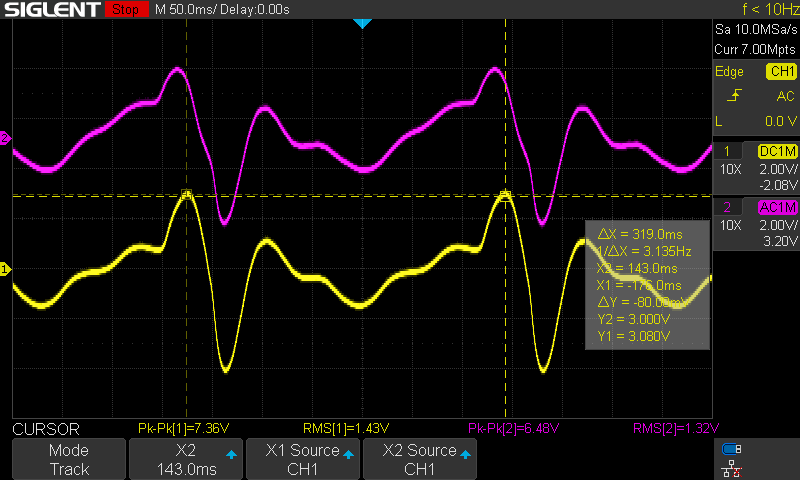Open the X2 143.0ms cursor selector
Viewport: 800px width, 480px height.
[x=186, y=459]
